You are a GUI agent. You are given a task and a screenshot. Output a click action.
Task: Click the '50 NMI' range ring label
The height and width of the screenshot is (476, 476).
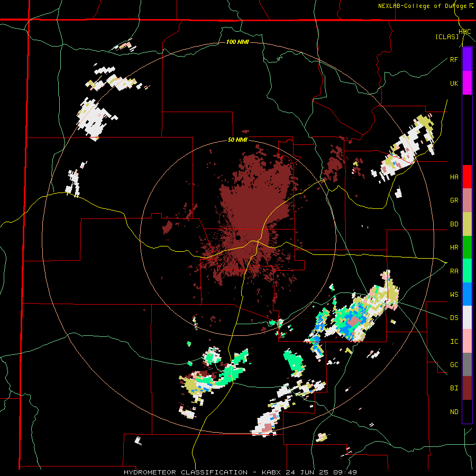coord(237,140)
